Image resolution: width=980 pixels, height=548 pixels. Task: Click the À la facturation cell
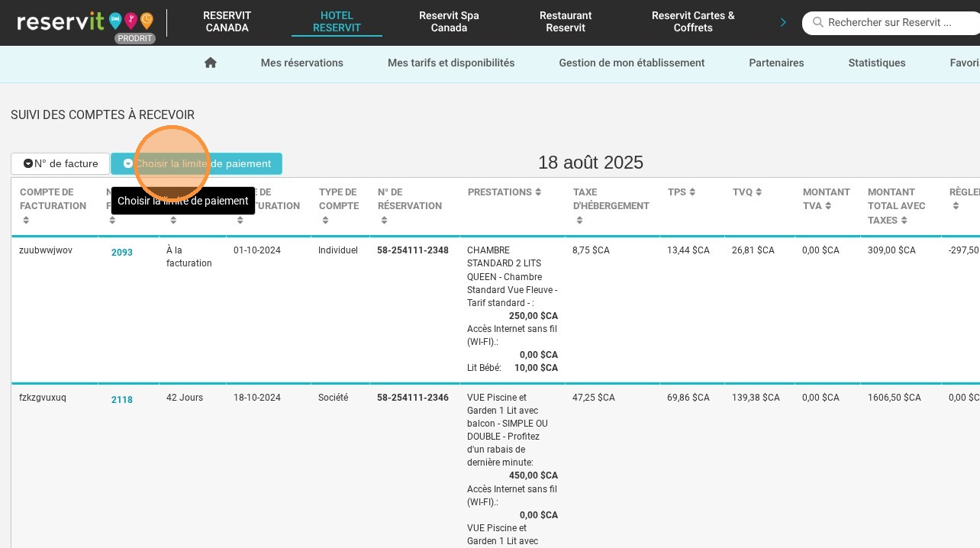(189, 256)
